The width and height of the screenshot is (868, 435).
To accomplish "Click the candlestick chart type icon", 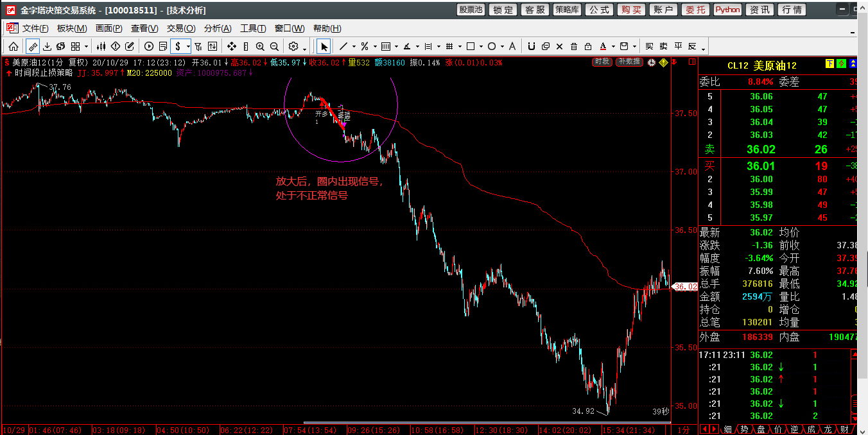I will (101, 46).
